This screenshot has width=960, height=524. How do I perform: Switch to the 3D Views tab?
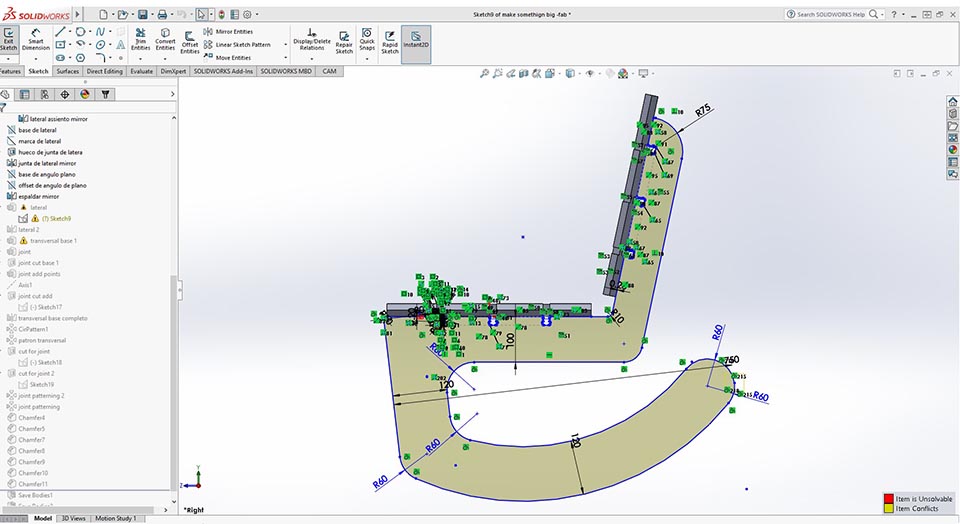point(73,518)
